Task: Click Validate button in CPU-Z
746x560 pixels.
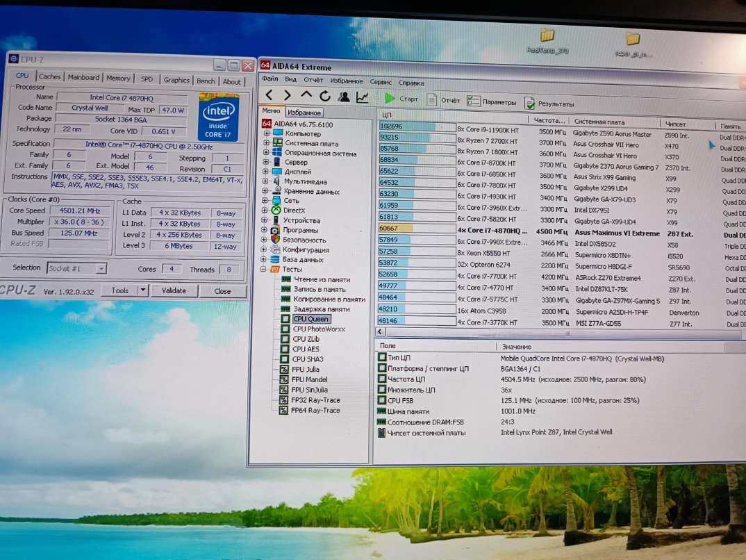Action: (174, 290)
